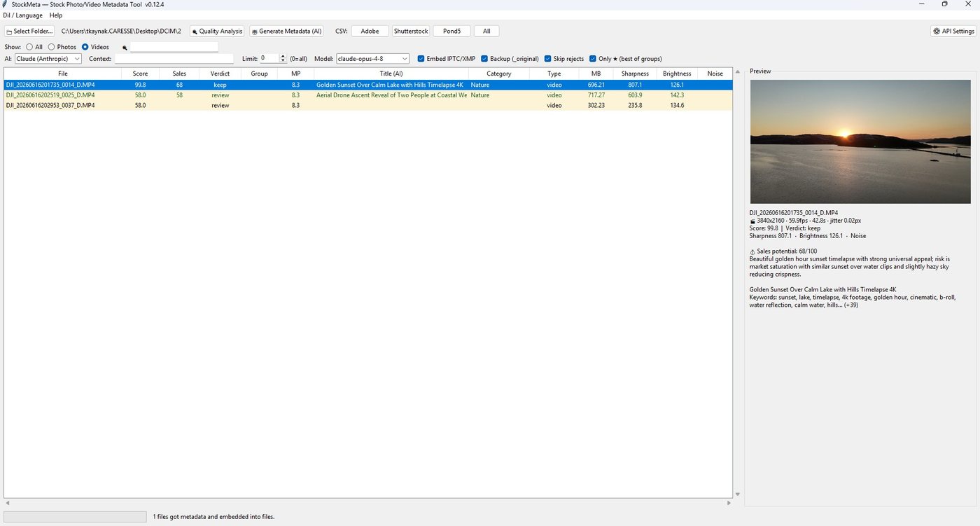
Task: Select row DJI_20260616202953_0037_D.MP4
Action: tap(368, 106)
